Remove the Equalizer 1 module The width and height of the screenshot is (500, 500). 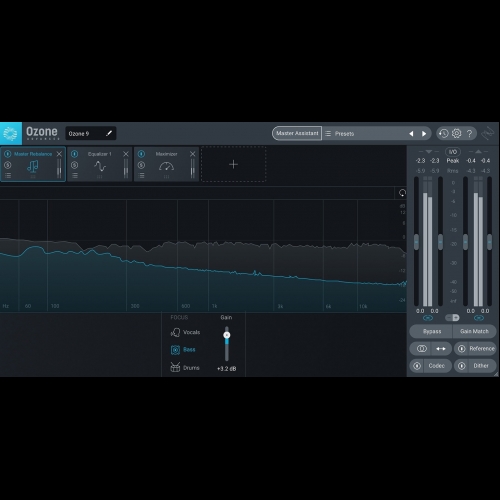pyautogui.click(x=126, y=154)
